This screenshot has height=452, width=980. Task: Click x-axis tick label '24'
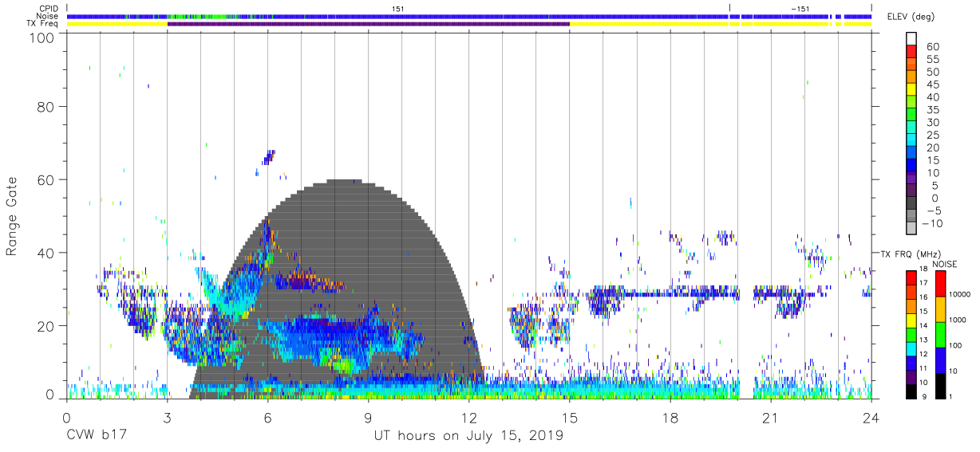pos(871,418)
